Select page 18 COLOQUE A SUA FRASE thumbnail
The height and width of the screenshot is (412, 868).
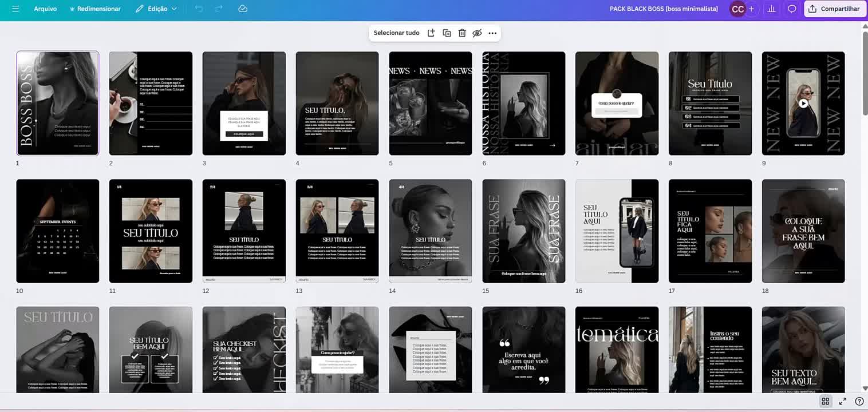pyautogui.click(x=803, y=231)
